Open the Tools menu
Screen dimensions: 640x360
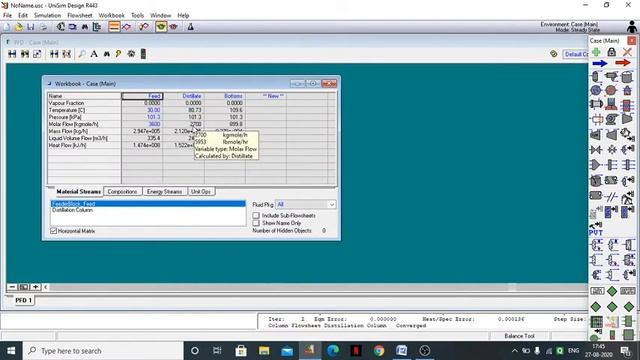coord(137,15)
